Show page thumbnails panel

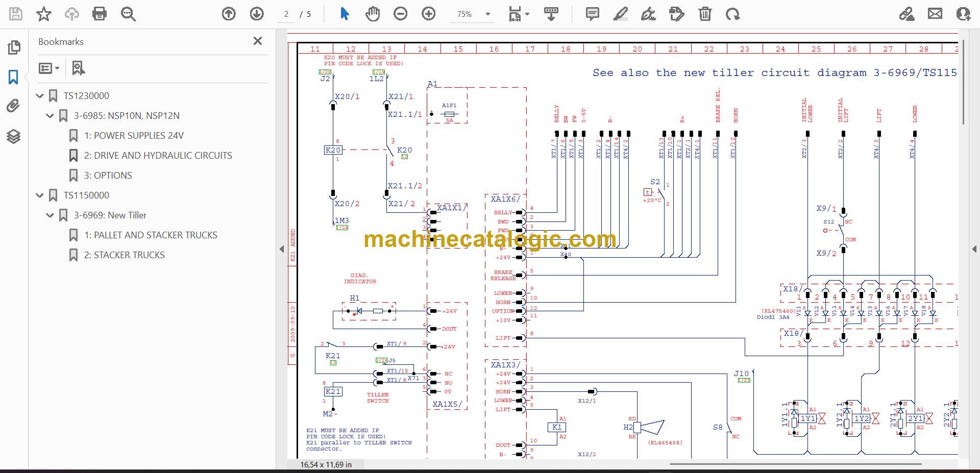[14, 47]
